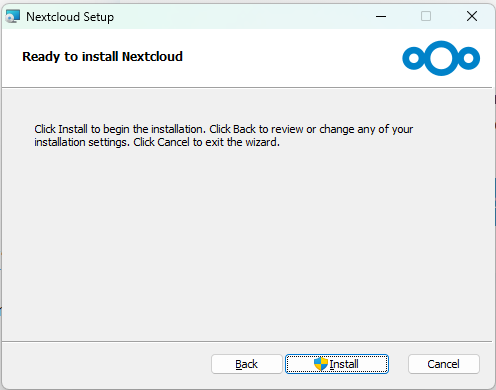496x390 pixels.
Task: Click the "Ready to install Nextcloud" heading
Action: click(x=102, y=57)
